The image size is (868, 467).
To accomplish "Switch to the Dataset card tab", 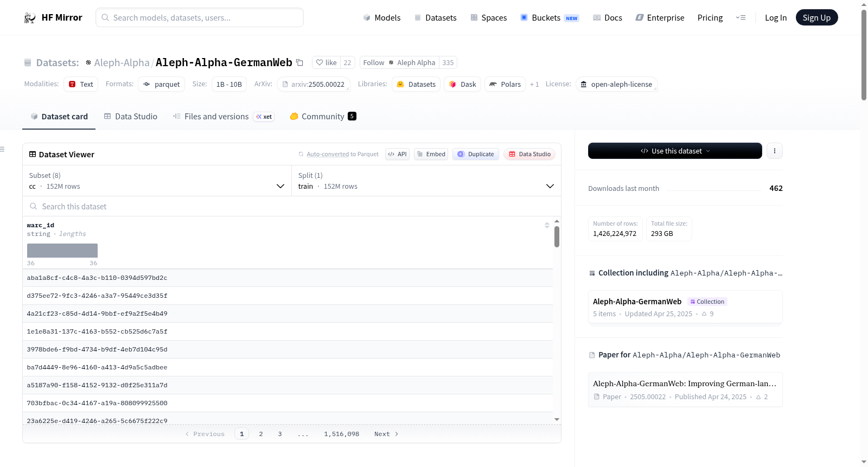I will pos(59,117).
